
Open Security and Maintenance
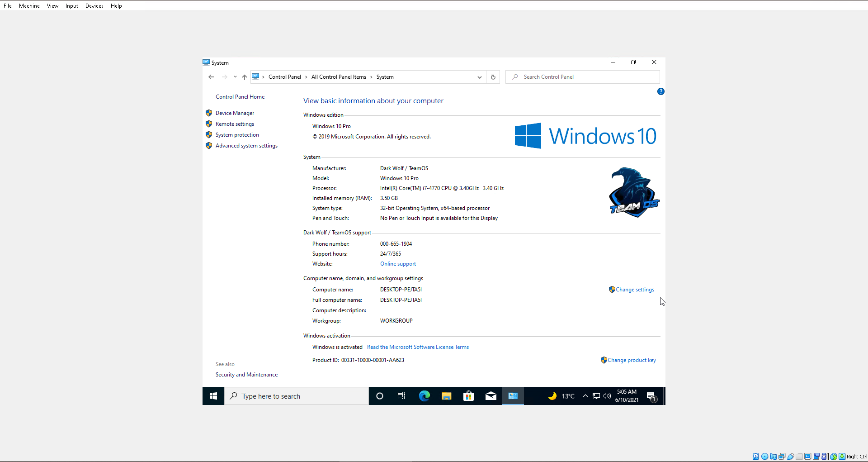pyautogui.click(x=246, y=375)
